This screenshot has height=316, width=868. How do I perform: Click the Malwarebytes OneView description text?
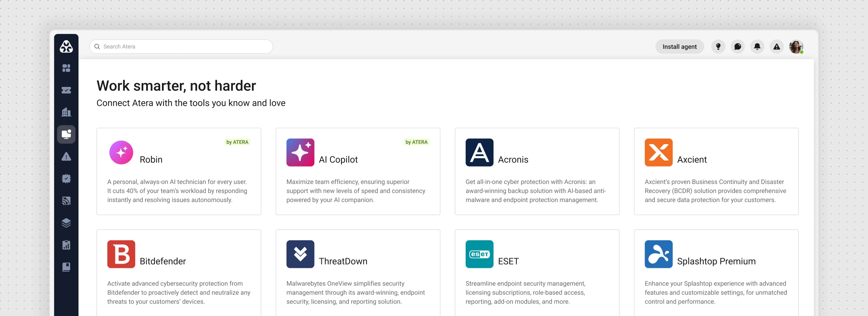point(356,292)
